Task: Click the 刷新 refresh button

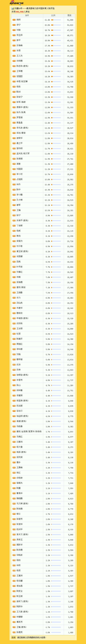Action: coord(13,638)
